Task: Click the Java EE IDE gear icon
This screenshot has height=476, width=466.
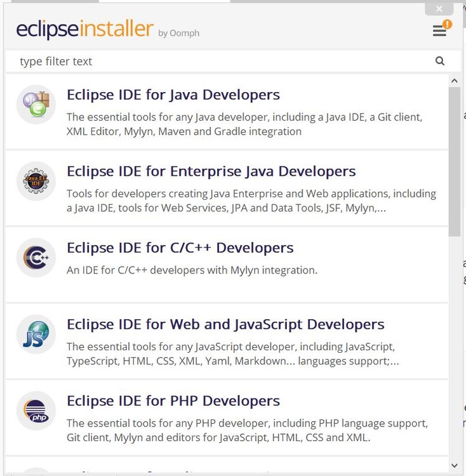Action: click(x=36, y=181)
